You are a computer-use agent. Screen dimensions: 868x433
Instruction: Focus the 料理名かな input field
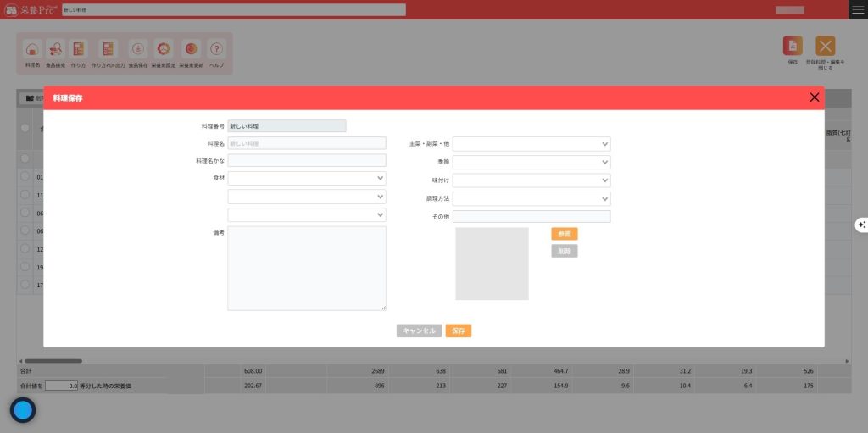(306, 160)
